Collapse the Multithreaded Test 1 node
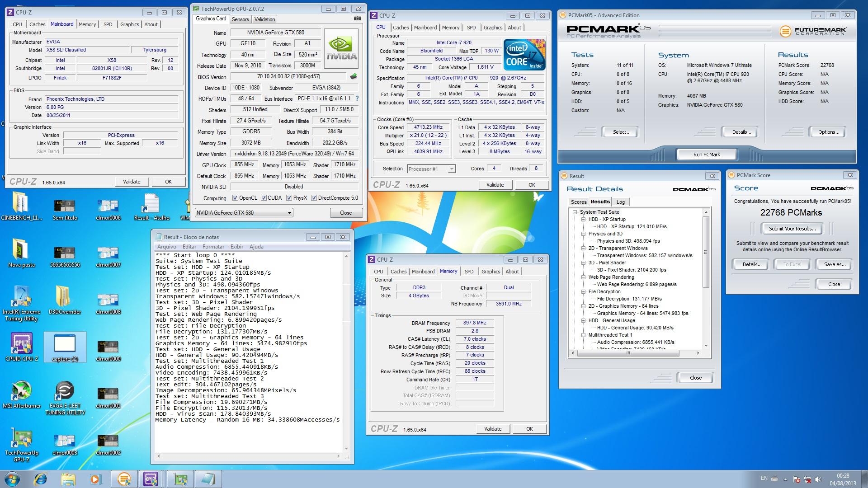The height and width of the screenshot is (488, 868). [583, 335]
